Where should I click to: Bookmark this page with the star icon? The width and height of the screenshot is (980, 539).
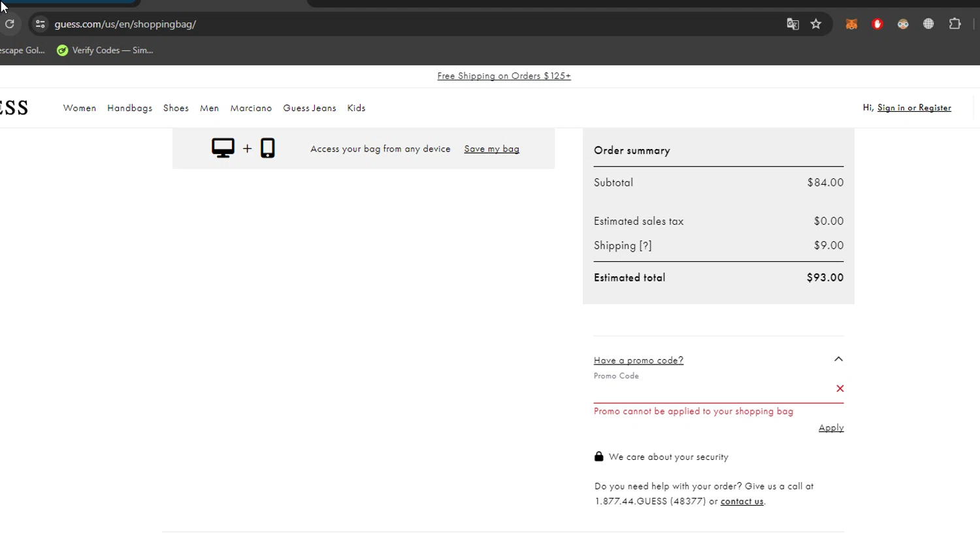[x=816, y=24]
